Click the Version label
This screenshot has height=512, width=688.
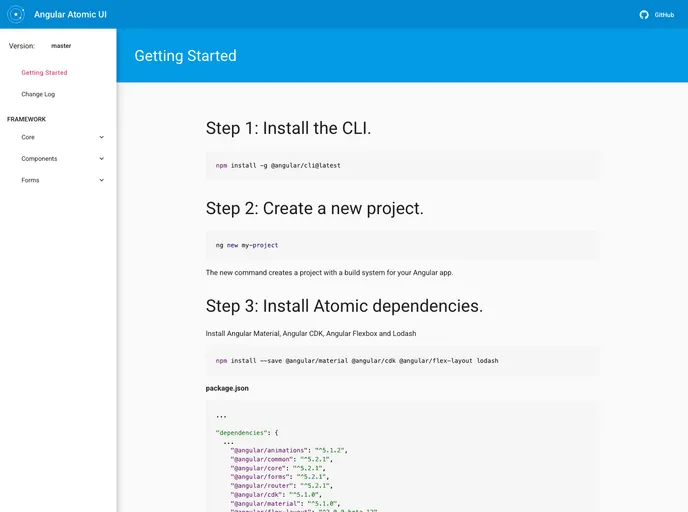[x=22, y=46]
